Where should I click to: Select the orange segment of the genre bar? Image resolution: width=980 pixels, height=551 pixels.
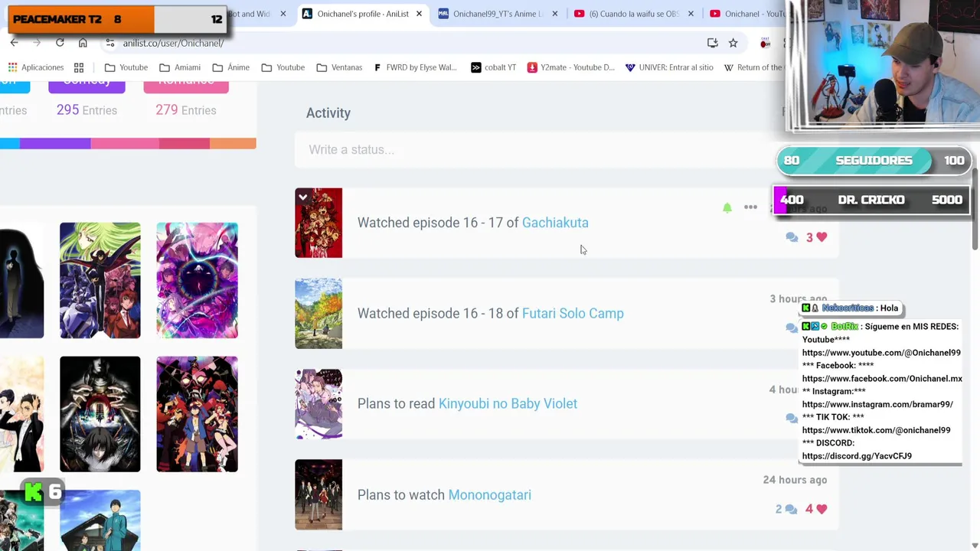point(233,143)
